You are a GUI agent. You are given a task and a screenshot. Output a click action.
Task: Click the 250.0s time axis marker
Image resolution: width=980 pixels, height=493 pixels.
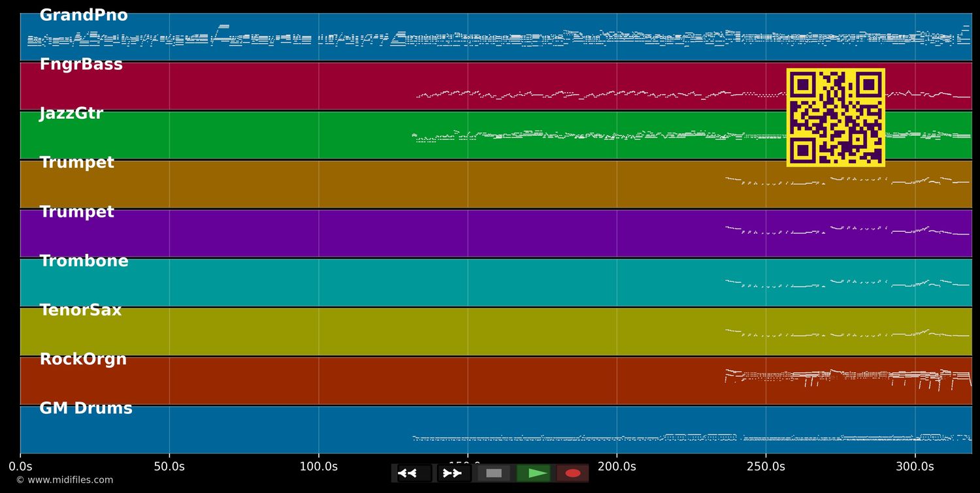coord(766,466)
